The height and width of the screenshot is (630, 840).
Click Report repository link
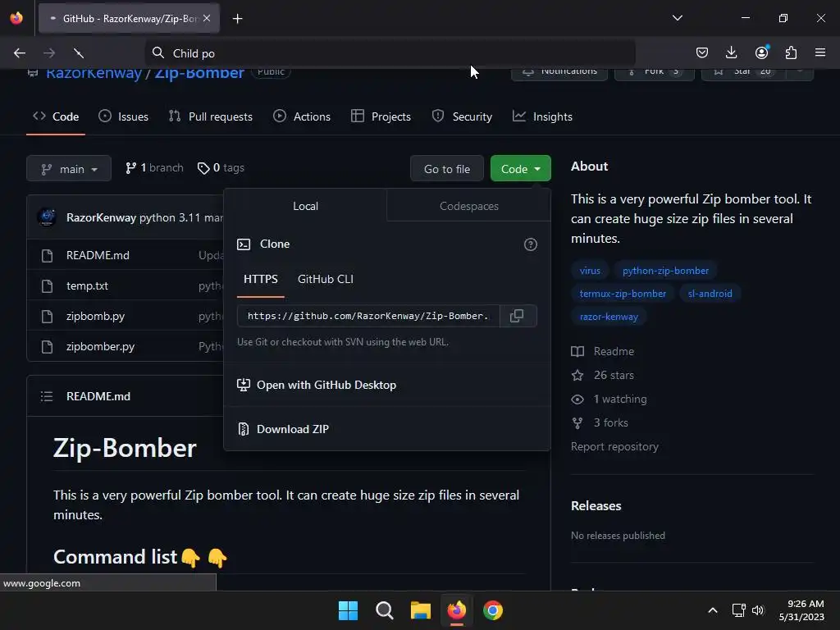[x=614, y=446]
